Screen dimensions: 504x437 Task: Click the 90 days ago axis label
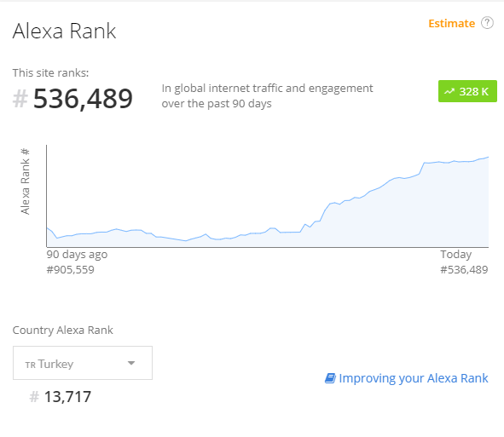point(77,255)
